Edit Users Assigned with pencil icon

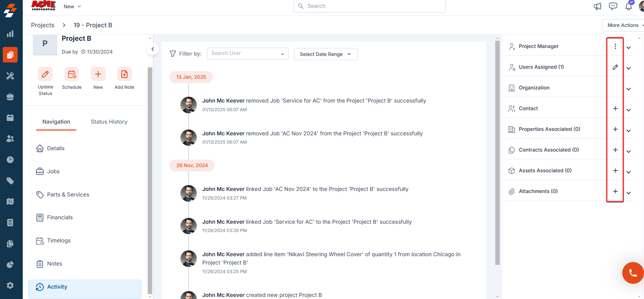click(615, 67)
